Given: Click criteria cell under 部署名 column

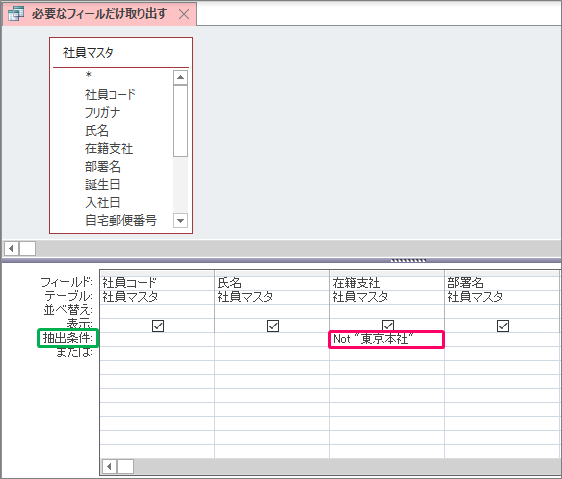Looking at the screenshot, I should click(x=502, y=339).
